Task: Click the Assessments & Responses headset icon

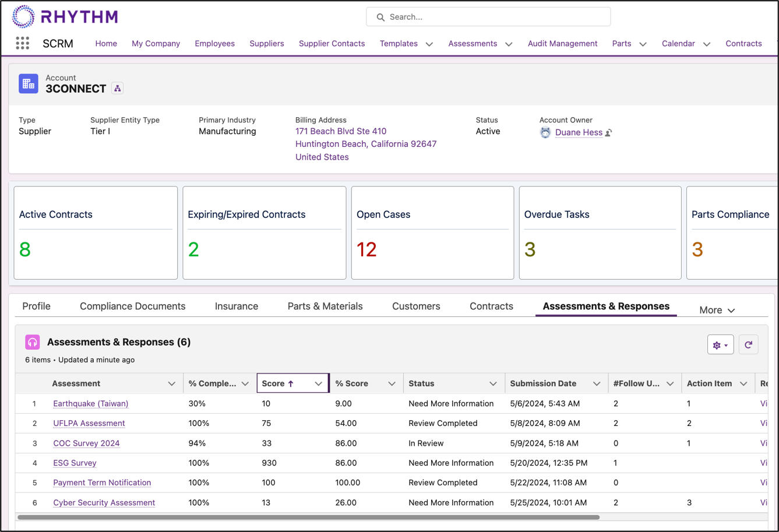Action: [33, 342]
